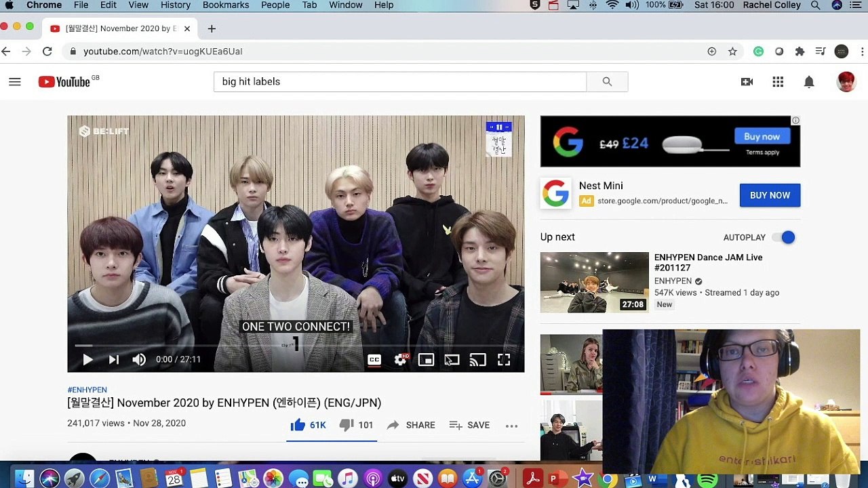Screen dimensions: 868x488
Task: Enable the miniplayer mode
Action: [x=426, y=360]
